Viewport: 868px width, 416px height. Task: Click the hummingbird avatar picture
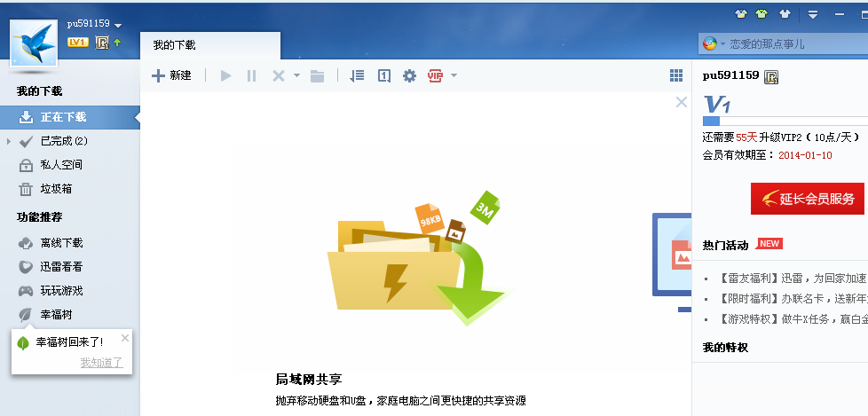click(34, 43)
